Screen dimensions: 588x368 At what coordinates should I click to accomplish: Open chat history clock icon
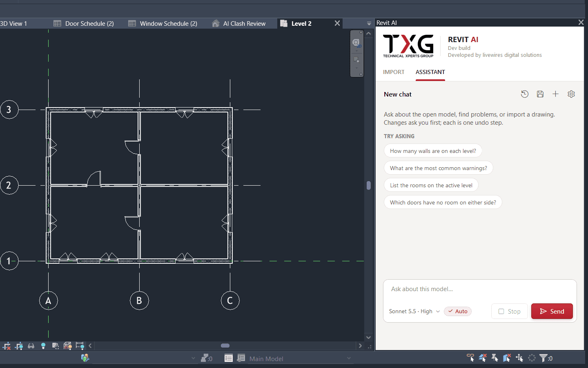(525, 94)
